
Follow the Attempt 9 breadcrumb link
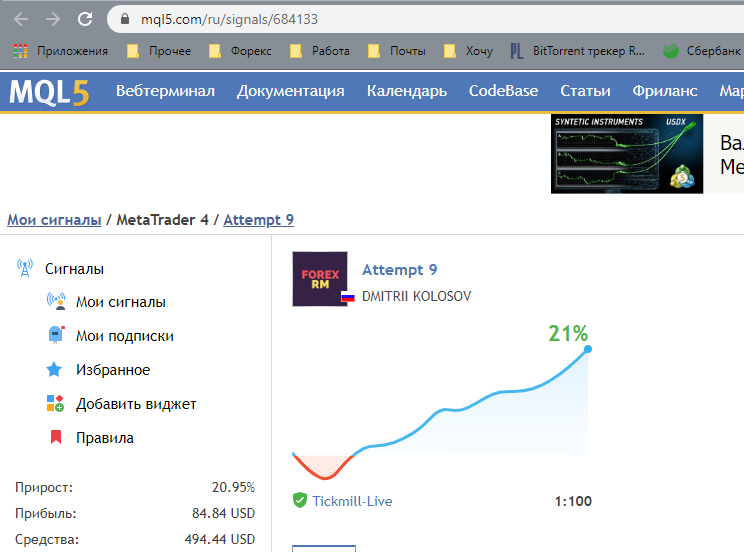pos(259,220)
